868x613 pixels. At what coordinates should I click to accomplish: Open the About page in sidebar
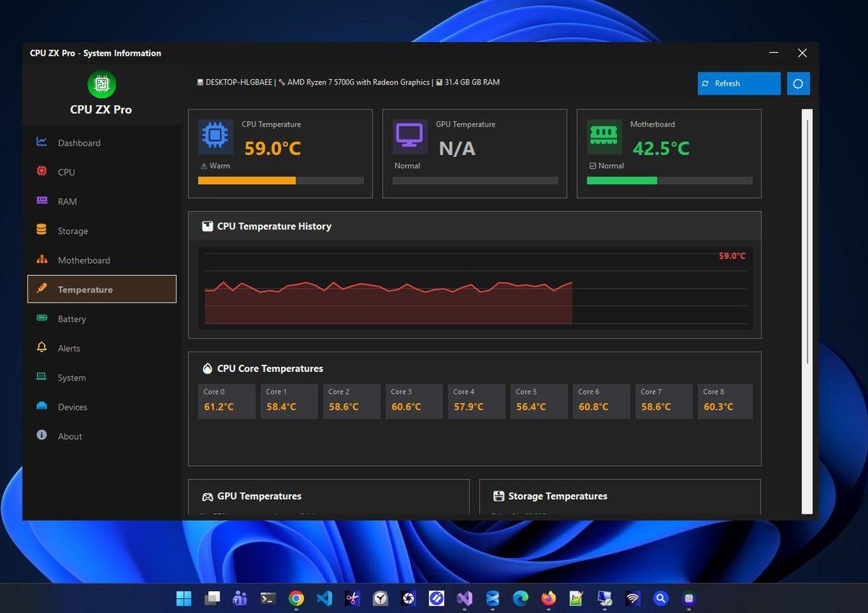102,436
